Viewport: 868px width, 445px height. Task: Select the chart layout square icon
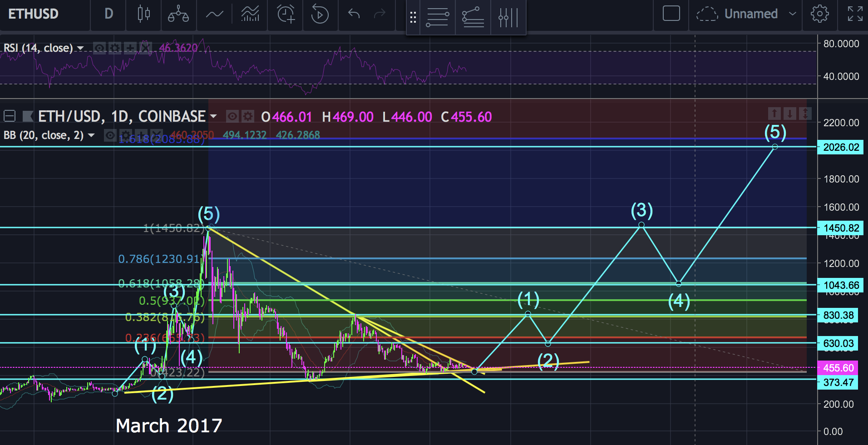pyautogui.click(x=671, y=14)
